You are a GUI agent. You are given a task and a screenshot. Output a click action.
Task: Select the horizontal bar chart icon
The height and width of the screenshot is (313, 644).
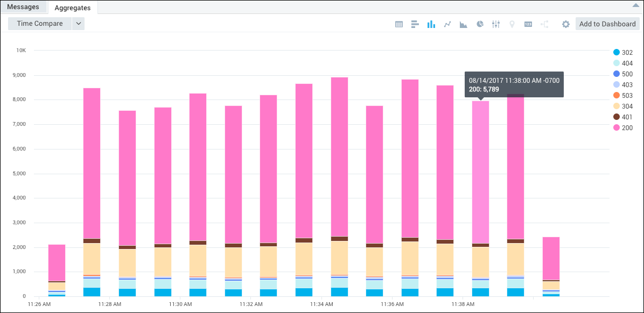tap(415, 24)
